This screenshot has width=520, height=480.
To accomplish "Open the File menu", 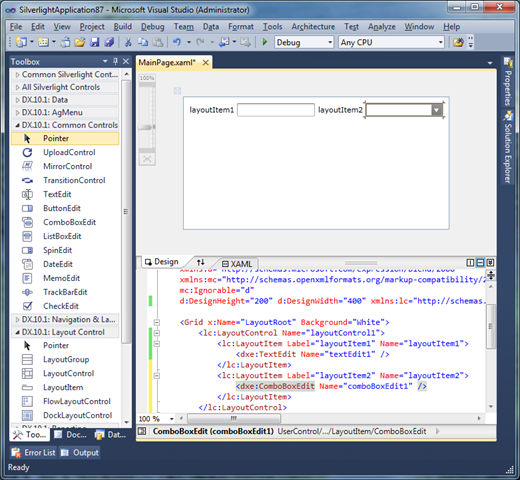I will pyautogui.click(x=16, y=27).
